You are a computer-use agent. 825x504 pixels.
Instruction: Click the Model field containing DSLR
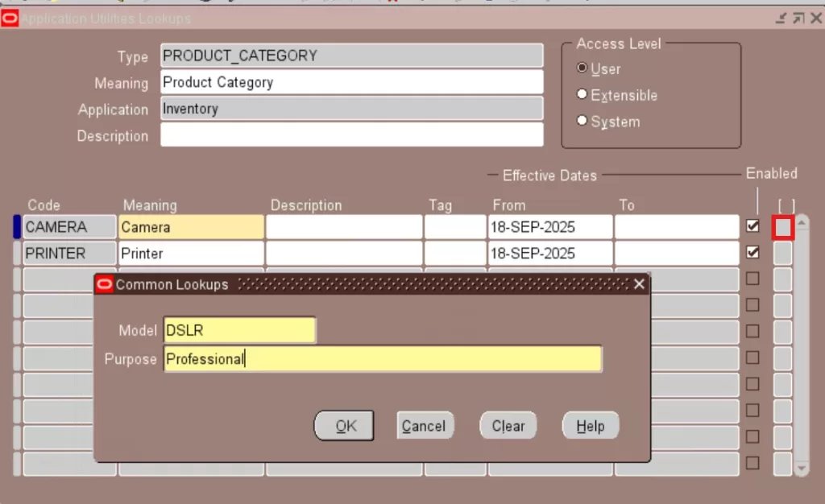coord(238,330)
